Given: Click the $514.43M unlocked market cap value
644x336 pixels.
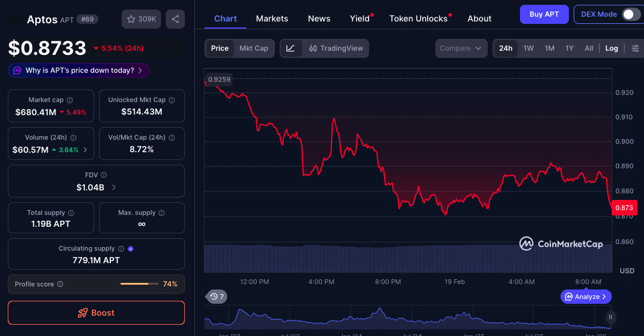Looking at the screenshot, I should click(142, 112).
